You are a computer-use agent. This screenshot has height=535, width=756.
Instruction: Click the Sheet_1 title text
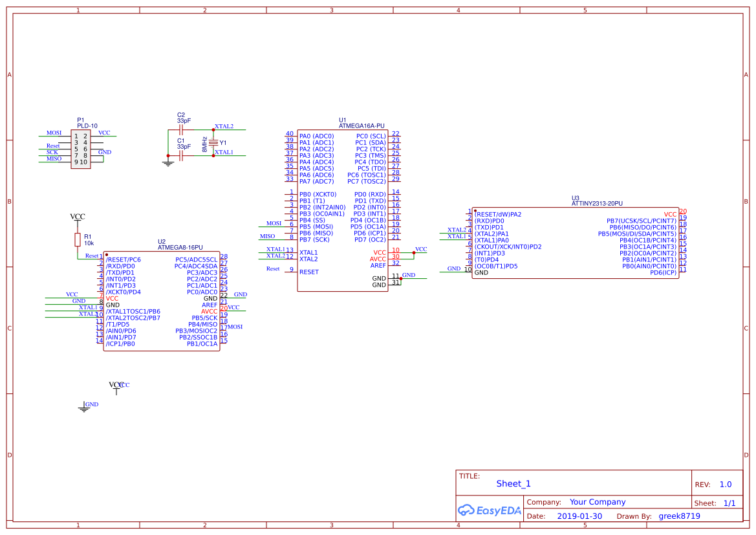pyautogui.click(x=513, y=483)
